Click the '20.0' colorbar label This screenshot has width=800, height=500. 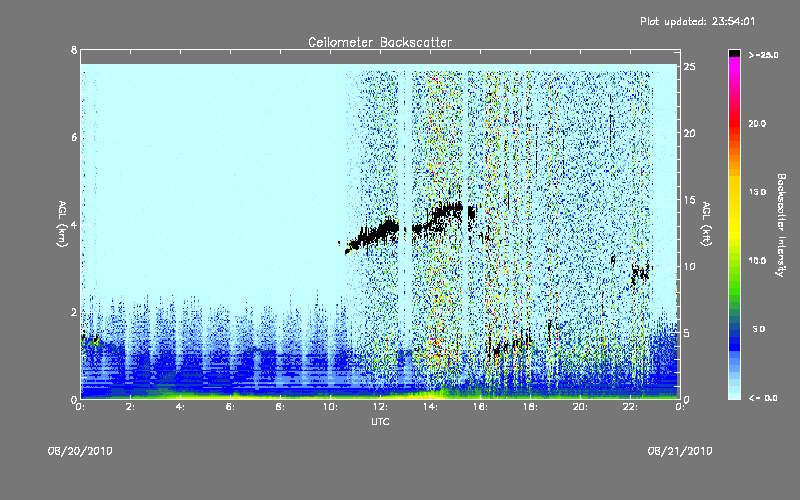click(757, 123)
